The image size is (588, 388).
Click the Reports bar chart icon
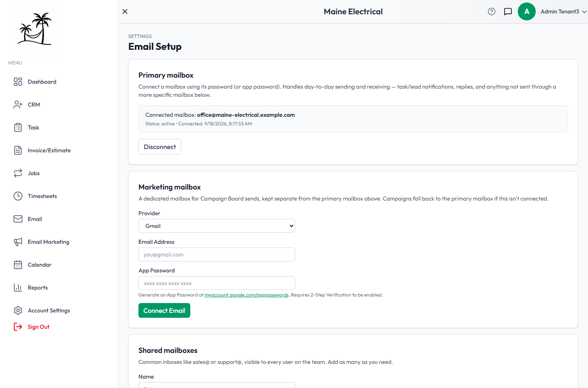[18, 288]
